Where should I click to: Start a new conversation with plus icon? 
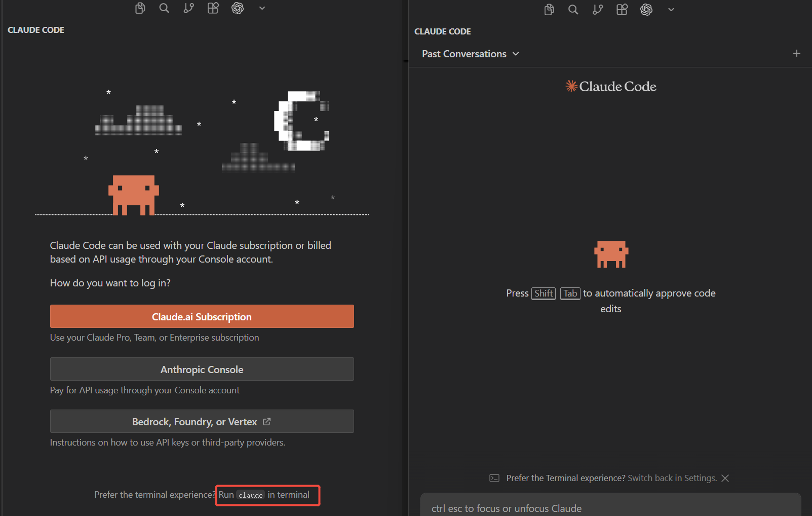(x=797, y=53)
